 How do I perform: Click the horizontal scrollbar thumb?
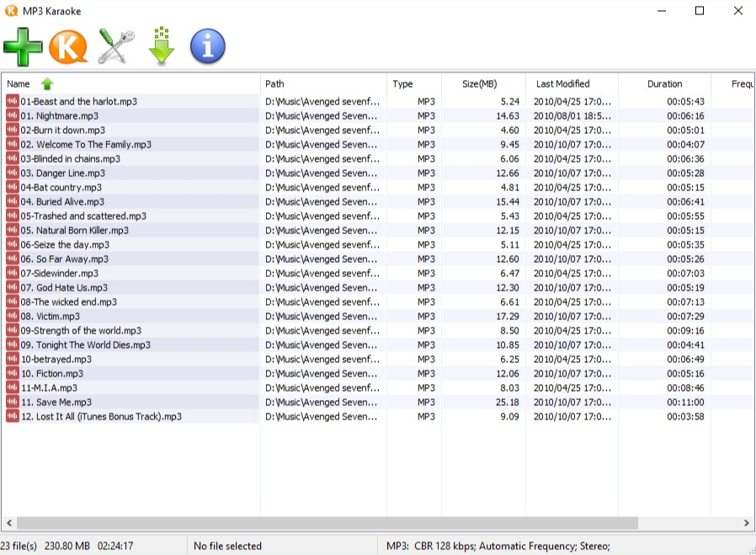click(x=327, y=523)
